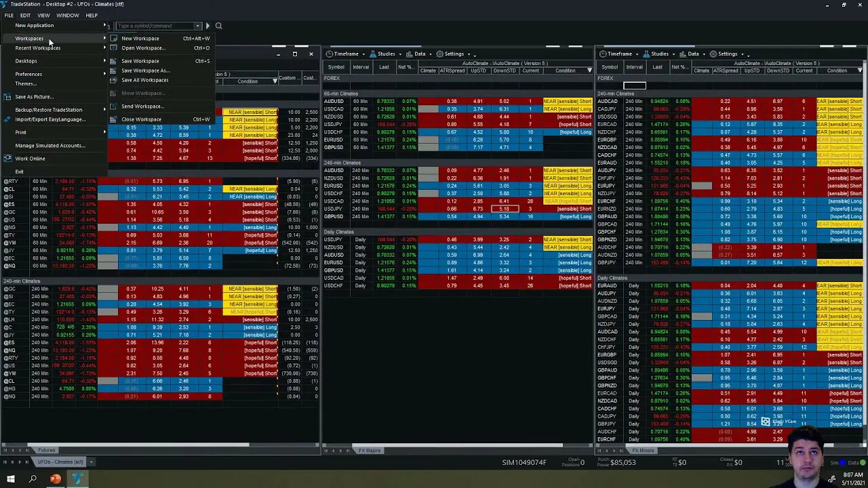This screenshot has height=488, width=868.
Task: Open the HELP menu
Action: [x=92, y=15]
